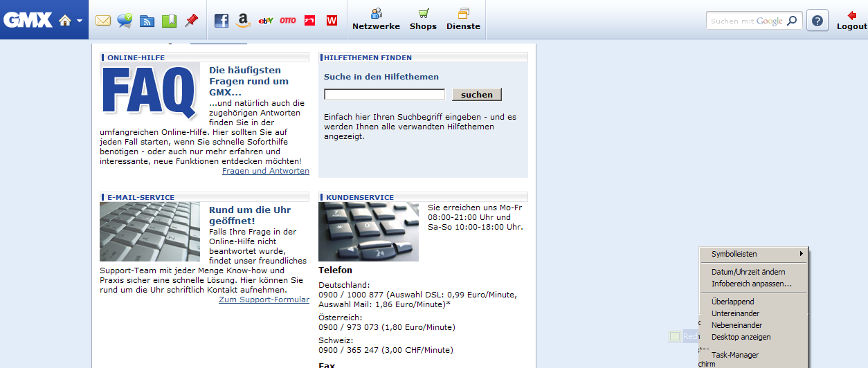Open the Facebook shortcut icon
This screenshot has height=368, width=868.
221,21
